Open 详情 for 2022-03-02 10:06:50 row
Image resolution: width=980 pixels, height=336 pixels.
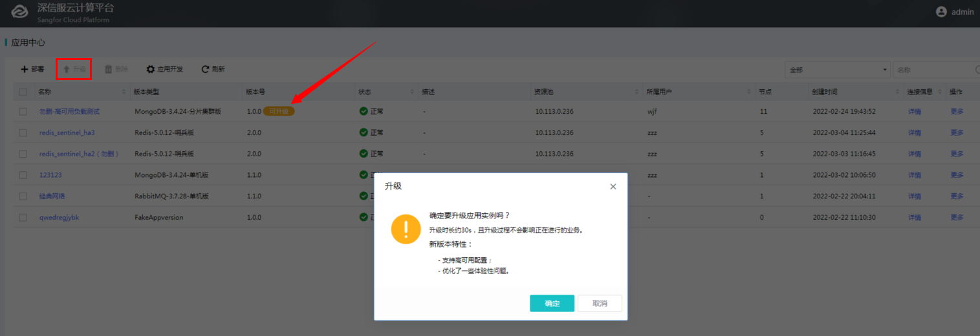914,175
